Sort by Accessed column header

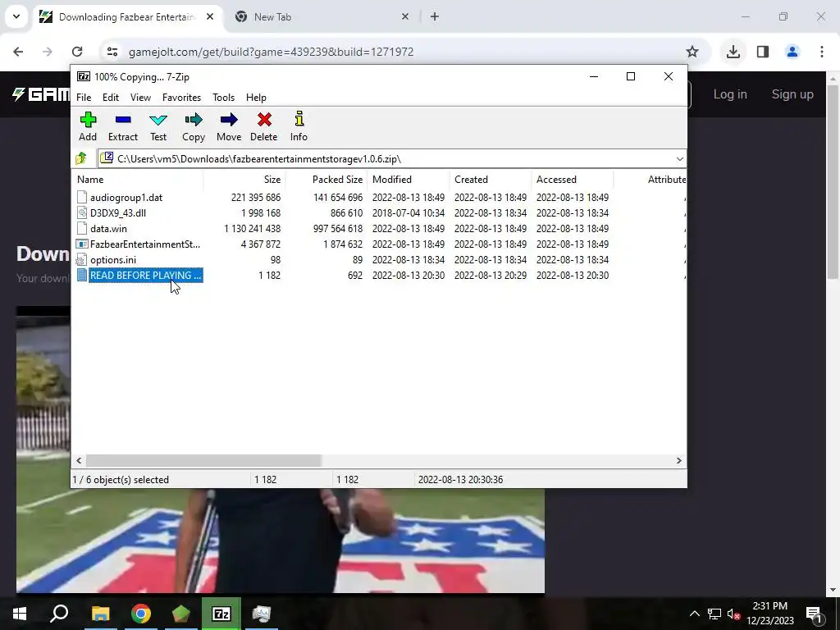tap(572, 180)
